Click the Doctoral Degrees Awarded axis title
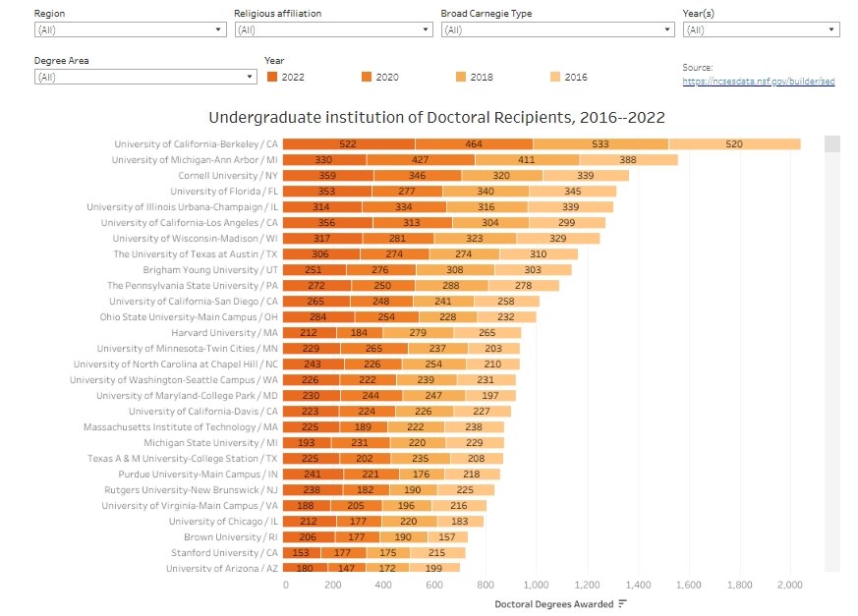Image resolution: width=858 pixels, height=616 pixels. [x=553, y=604]
